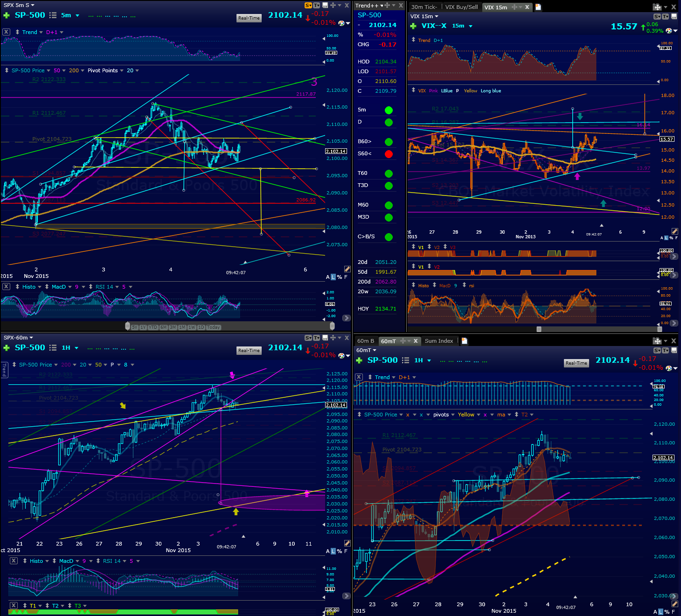Click the Real-Time button in the 60mT panel
The image size is (681, 616).
[577, 363]
